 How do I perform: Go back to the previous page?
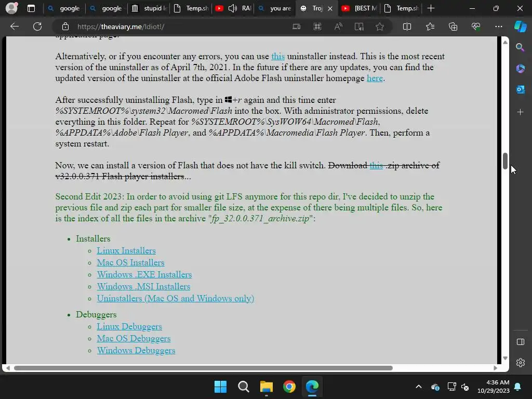pos(15,26)
